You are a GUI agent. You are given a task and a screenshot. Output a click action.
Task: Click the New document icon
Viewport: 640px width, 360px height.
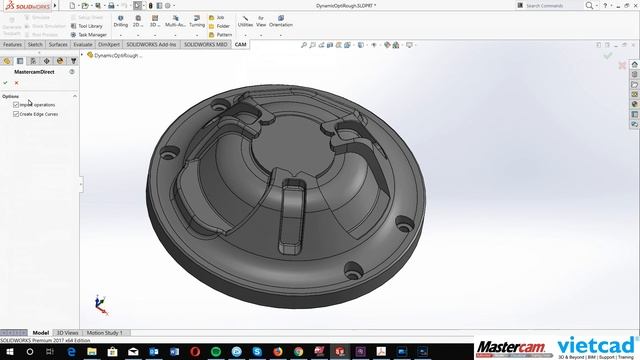pyautogui.click(x=72, y=6)
